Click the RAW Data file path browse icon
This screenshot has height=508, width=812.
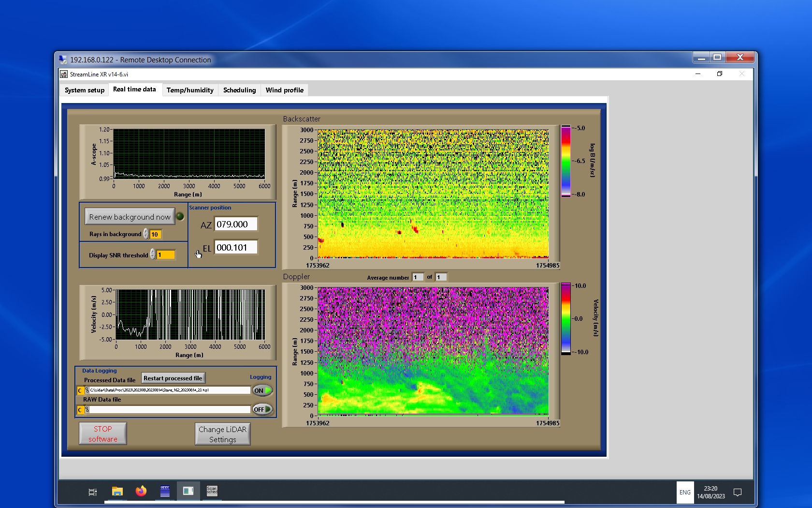(x=87, y=410)
